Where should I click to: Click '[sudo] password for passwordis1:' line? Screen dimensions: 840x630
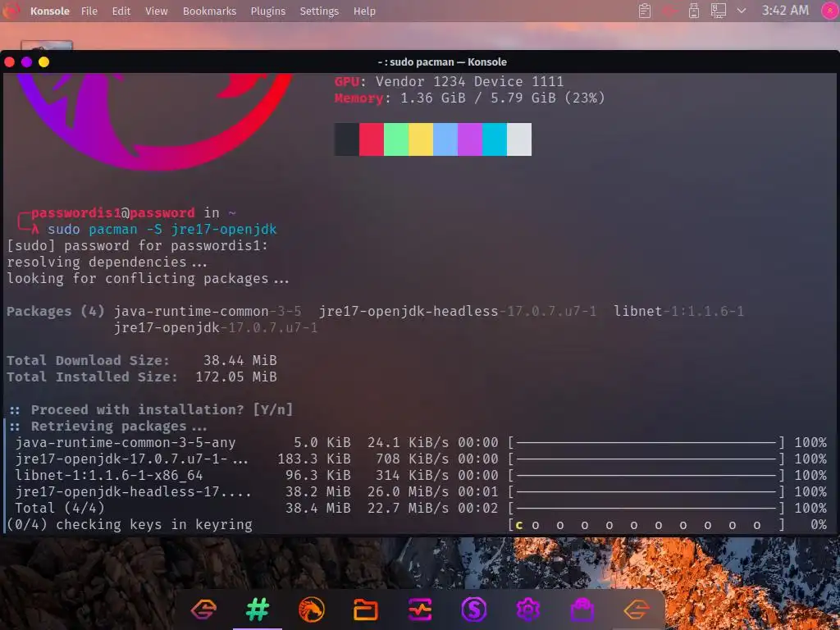click(137, 246)
